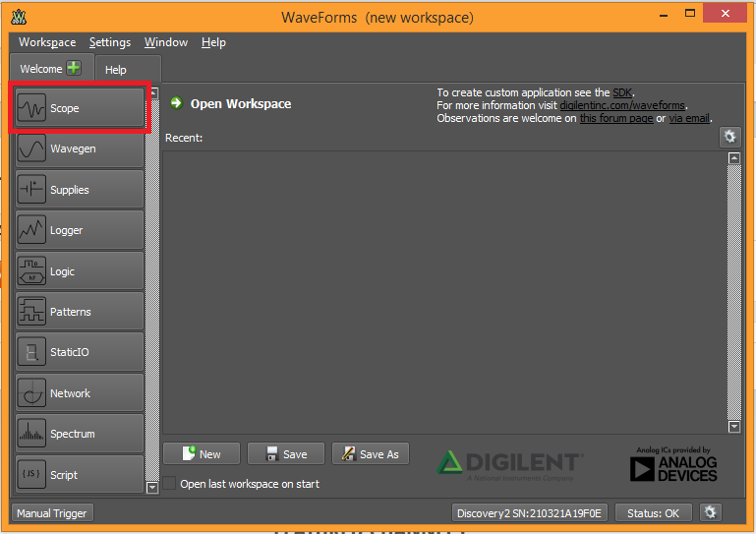This screenshot has height=534, width=756.
Task: Open the SDK link
Action: pyautogui.click(x=622, y=92)
